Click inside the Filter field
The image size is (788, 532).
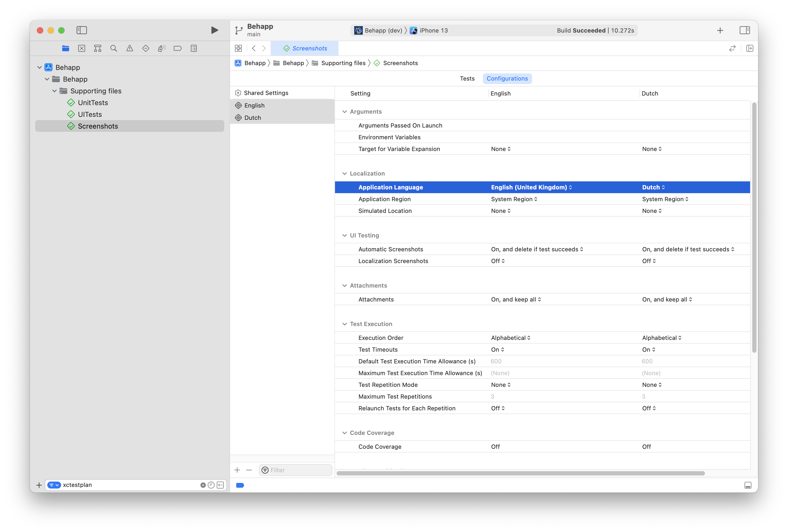point(295,470)
